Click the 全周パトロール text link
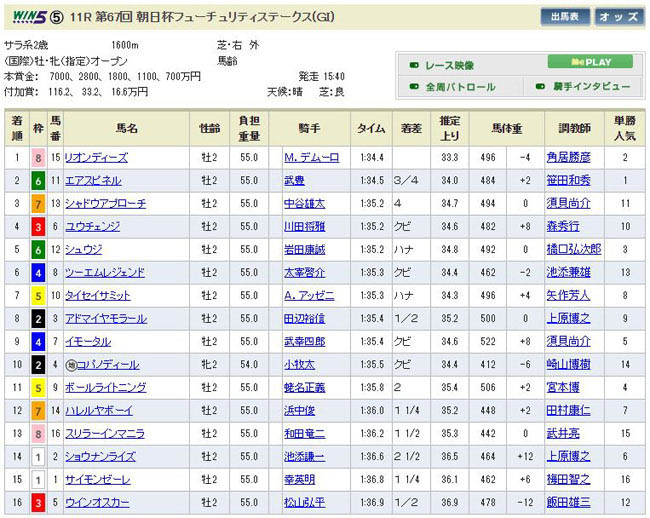Viewport: 650px width, 518px height. pos(460,87)
